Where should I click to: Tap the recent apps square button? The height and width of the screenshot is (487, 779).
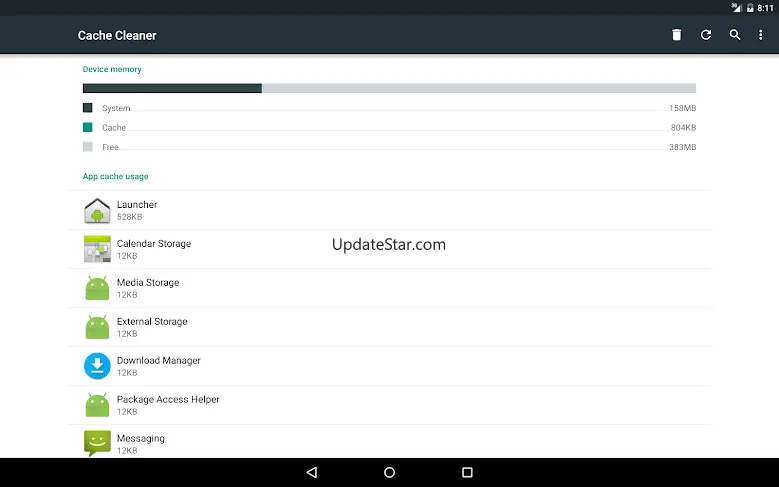pyautogui.click(x=467, y=472)
